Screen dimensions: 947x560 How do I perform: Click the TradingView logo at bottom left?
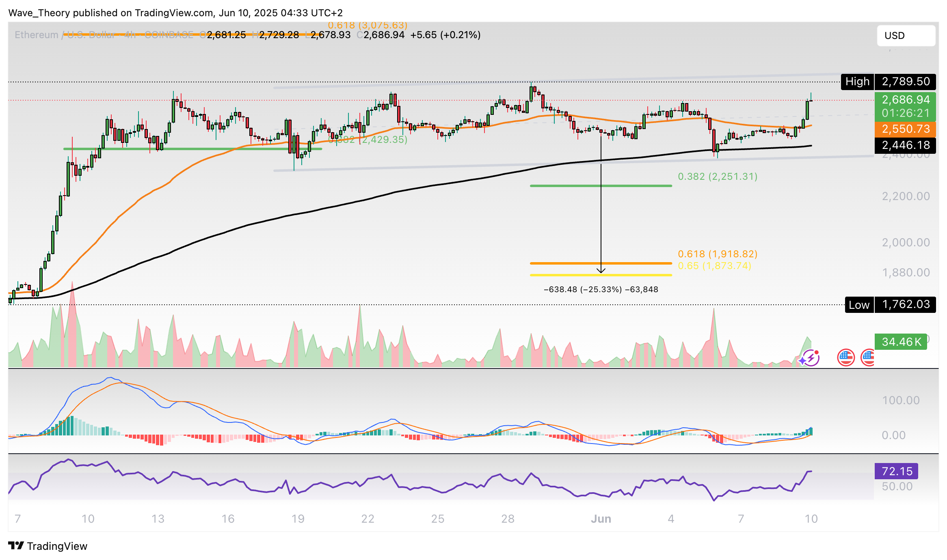(48, 546)
